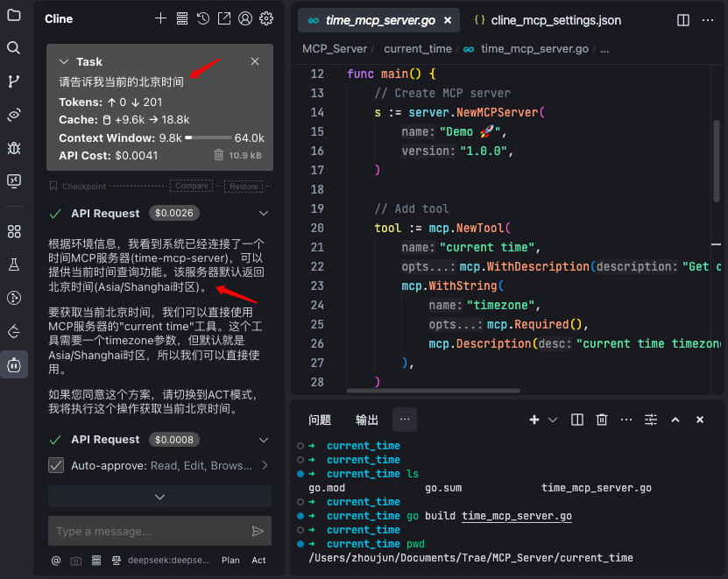Viewport: 728px width, 579px height.
Task: Switch to Act mode
Action: pos(258,560)
